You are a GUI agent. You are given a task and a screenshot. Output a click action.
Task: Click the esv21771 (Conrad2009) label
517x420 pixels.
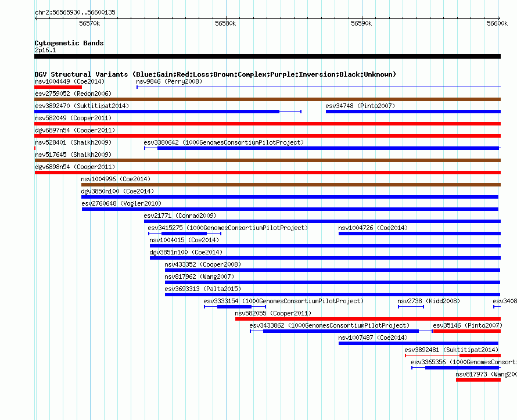tap(180, 216)
